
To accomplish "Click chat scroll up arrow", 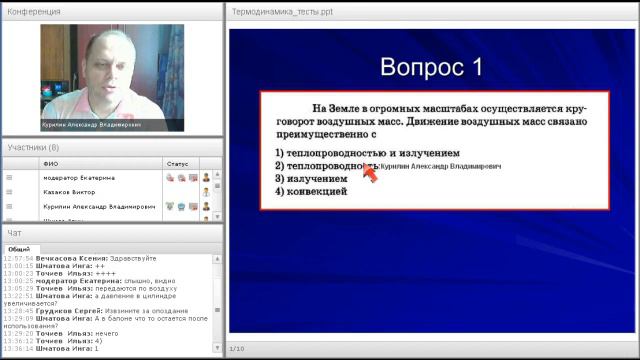I will click(x=217, y=259).
